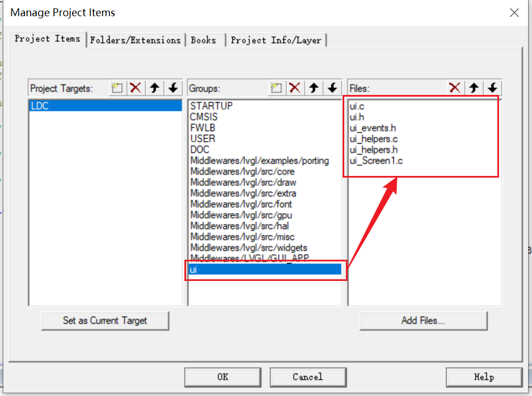Click New icon in Project Targets header
This screenshot has width=532, height=396.
pyautogui.click(x=117, y=88)
